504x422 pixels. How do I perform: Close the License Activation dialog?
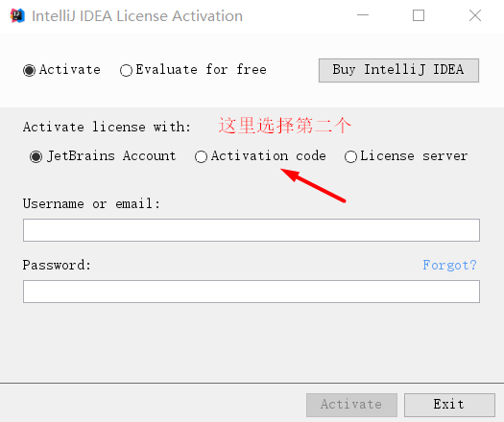(475, 15)
